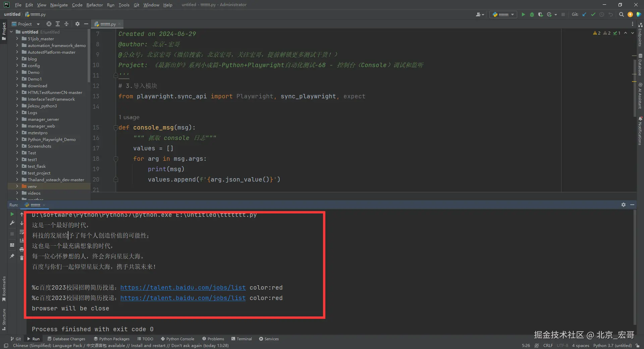Click the Git rollback icon
This screenshot has height=349, width=644.
(x=610, y=14)
